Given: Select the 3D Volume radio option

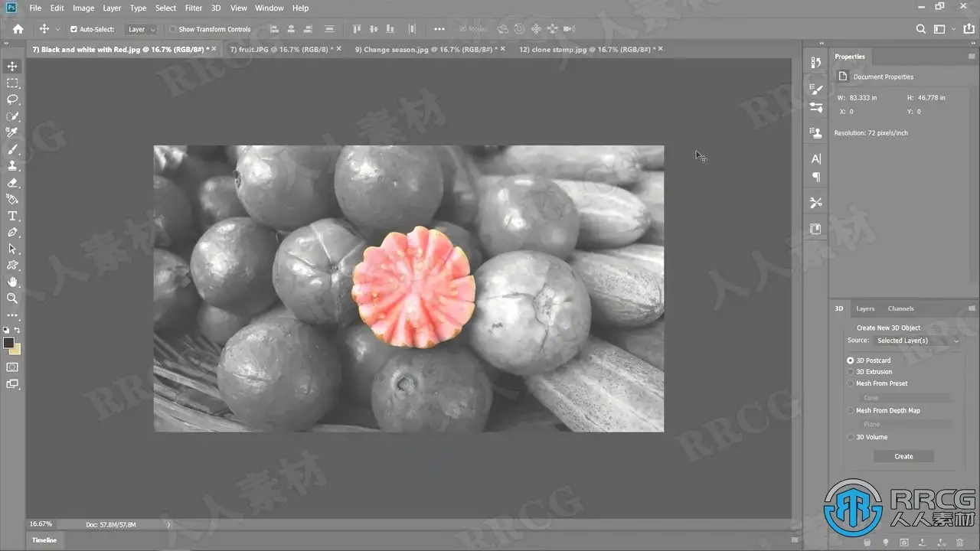Looking at the screenshot, I should tap(850, 437).
